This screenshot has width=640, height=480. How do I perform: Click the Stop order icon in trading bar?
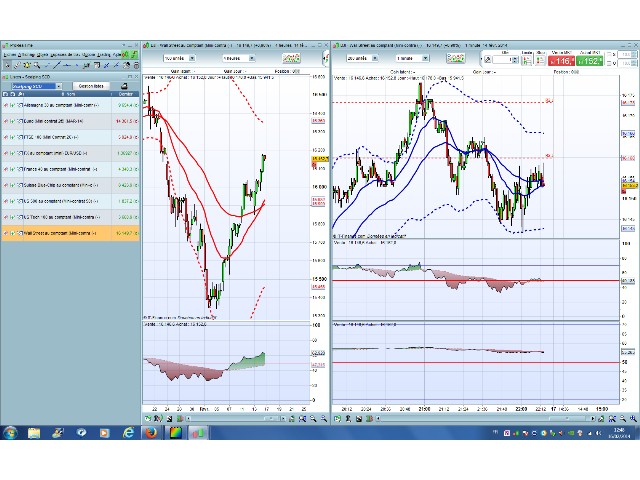pyautogui.click(x=540, y=60)
